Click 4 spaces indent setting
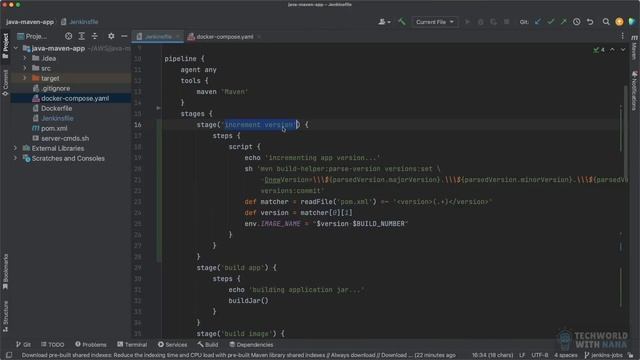640x360 pixels. (x=565, y=355)
